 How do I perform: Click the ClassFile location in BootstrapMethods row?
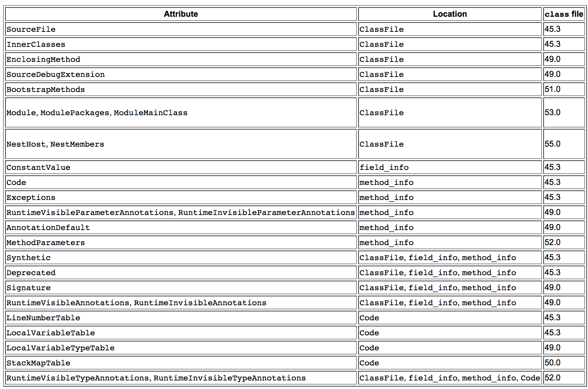pos(450,89)
